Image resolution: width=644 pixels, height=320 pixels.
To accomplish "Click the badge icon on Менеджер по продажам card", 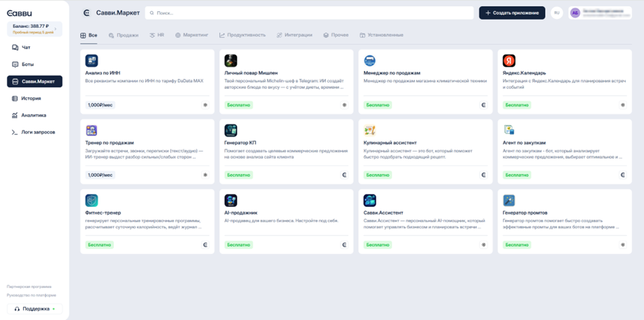I will [483, 105].
